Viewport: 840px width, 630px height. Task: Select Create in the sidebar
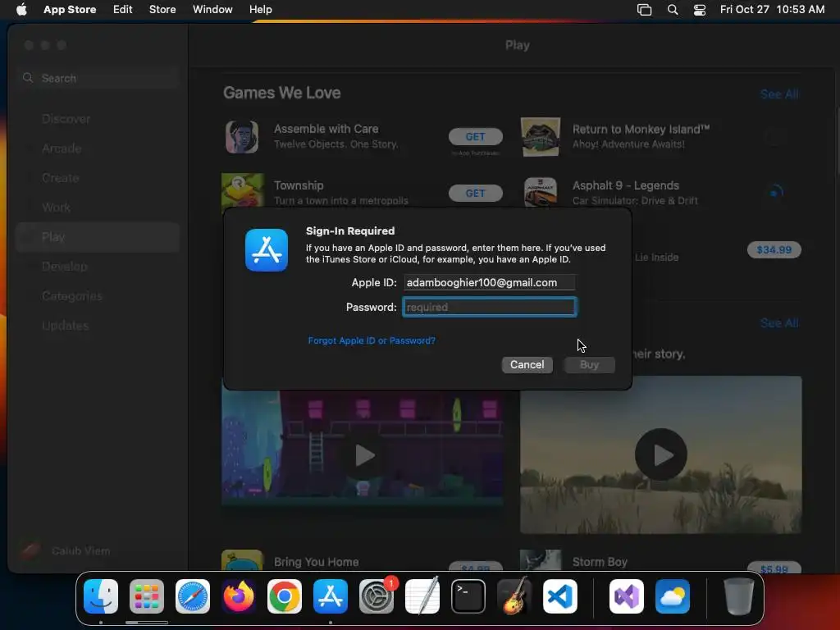pos(97,178)
